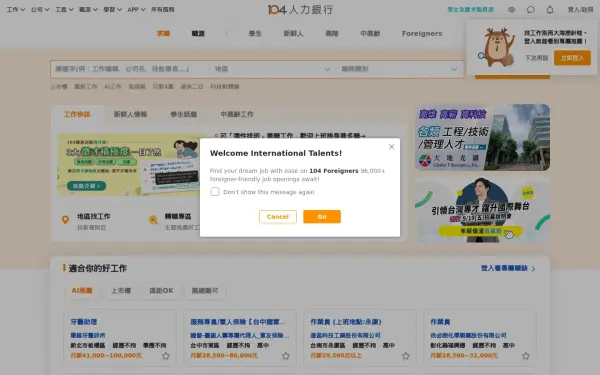Dismiss popup with 下次再說
Image resolution: width=600 pixels, height=375 pixels.
[536, 58]
